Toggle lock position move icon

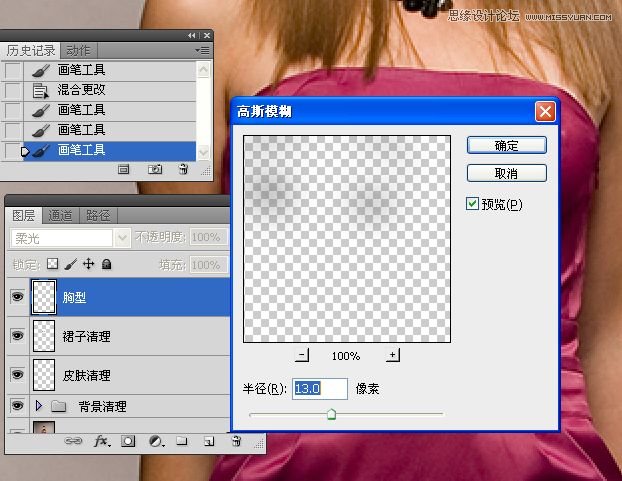(x=88, y=264)
